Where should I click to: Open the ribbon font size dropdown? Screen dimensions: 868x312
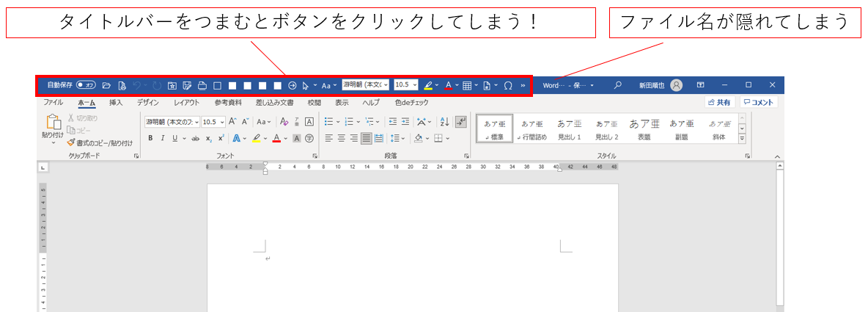[221, 122]
